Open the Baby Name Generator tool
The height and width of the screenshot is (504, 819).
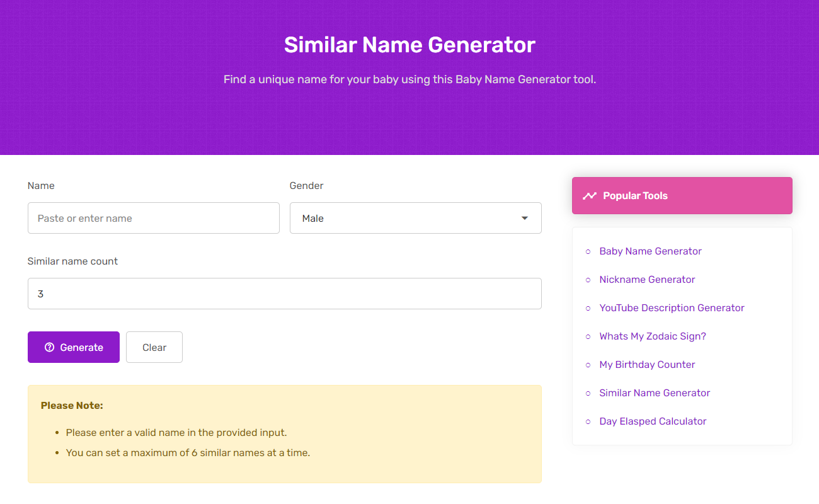coord(650,251)
